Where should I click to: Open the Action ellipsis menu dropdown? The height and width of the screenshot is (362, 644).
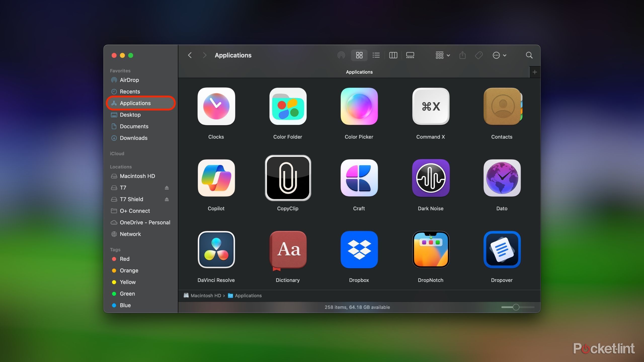pyautogui.click(x=499, y=55)
